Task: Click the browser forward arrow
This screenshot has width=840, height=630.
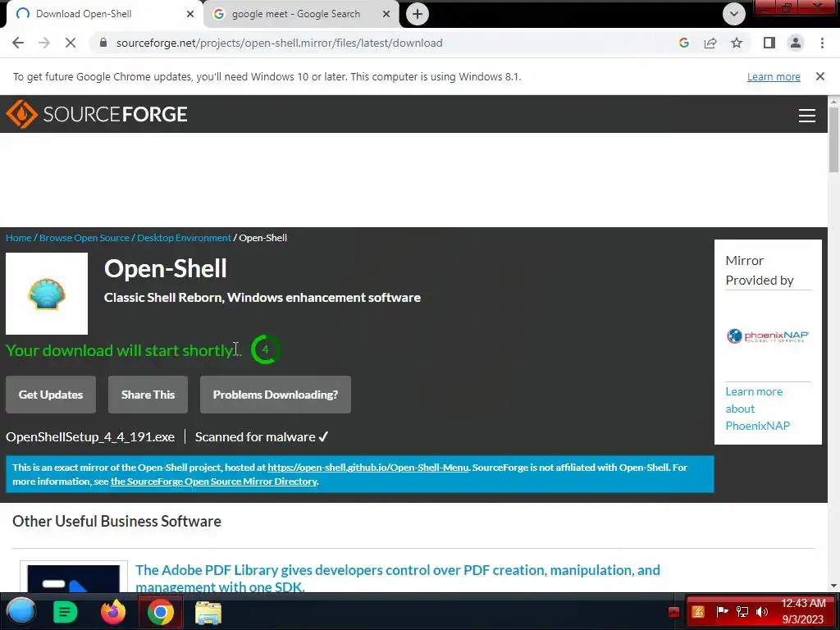Action: [x=44, y=43]
